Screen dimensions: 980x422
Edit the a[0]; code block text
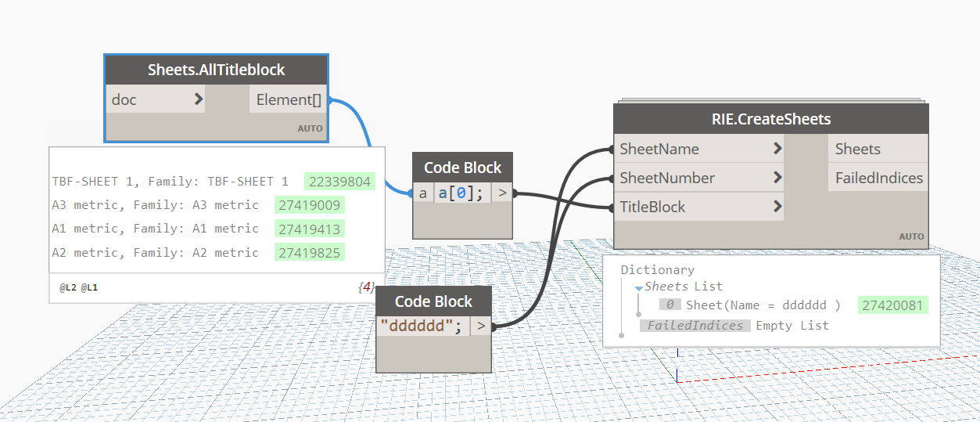pyautogui.click(x=461, y=193)
